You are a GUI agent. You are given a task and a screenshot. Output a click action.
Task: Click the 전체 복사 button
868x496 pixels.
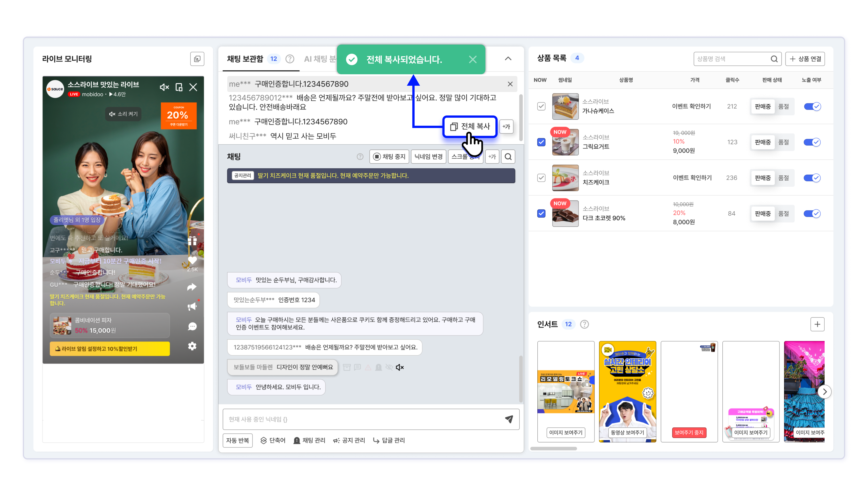point(470,126)
